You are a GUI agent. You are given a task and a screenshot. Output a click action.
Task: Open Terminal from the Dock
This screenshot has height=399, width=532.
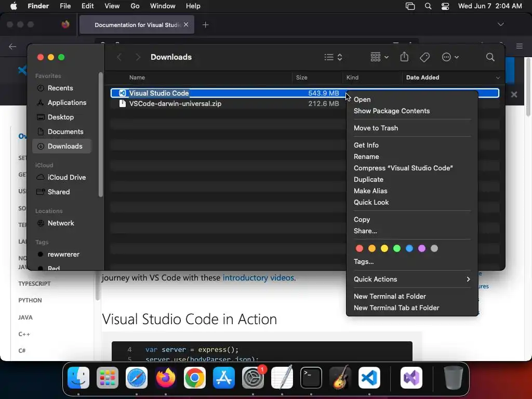point(311,378)
